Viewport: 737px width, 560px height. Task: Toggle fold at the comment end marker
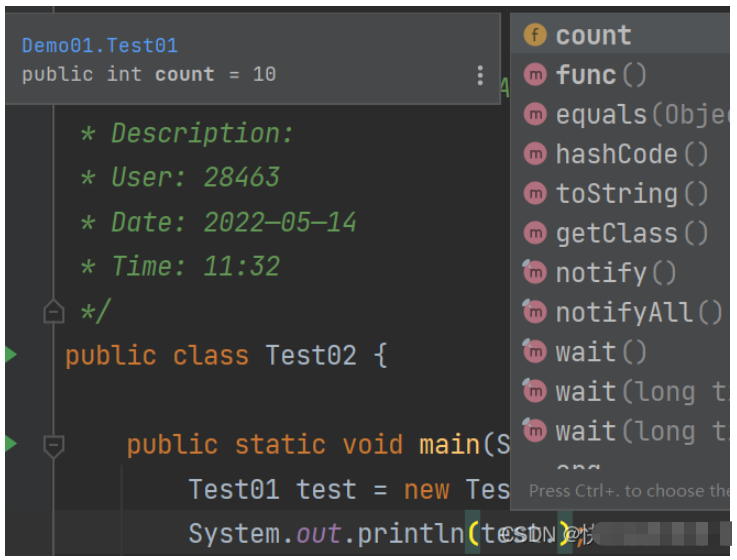(x=54, y=311)
